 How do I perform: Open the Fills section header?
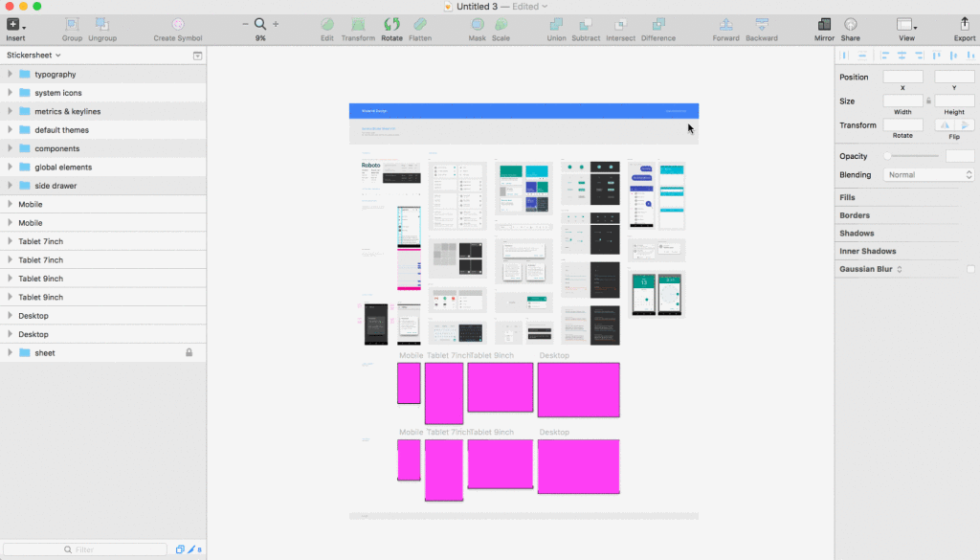847,197
